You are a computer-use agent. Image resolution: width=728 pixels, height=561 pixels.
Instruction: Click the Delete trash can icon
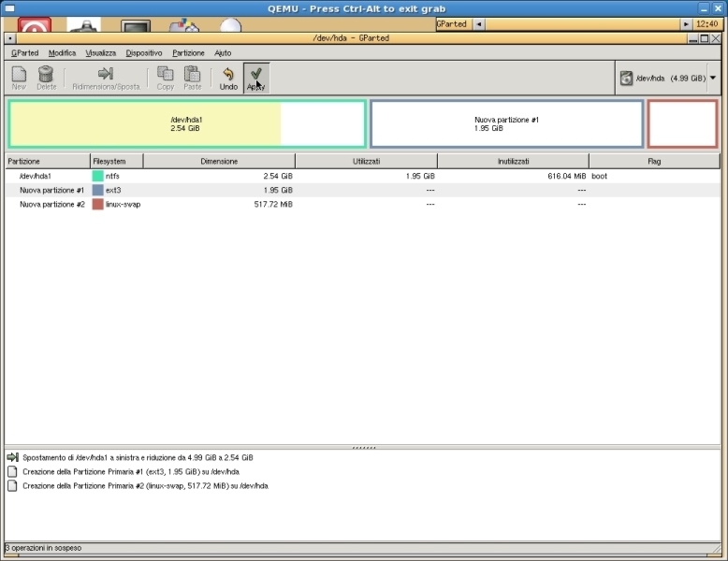coord(46,74)
